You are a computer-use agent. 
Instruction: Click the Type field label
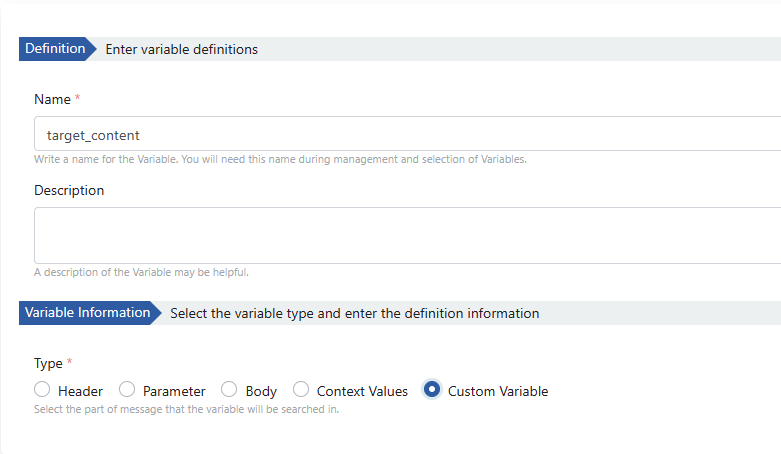[48, 364]
